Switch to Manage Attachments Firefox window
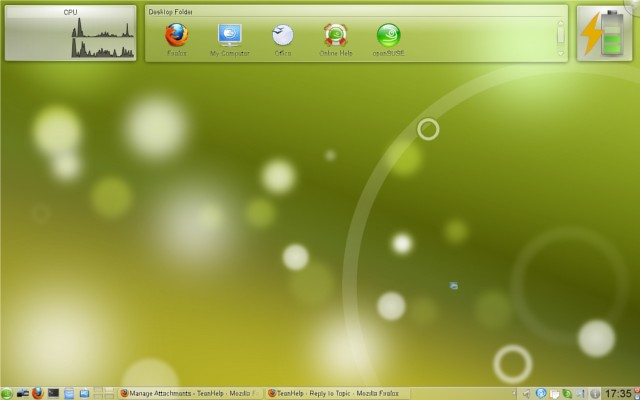The width and height of the screenshot is (640, 400). (188, 393)
